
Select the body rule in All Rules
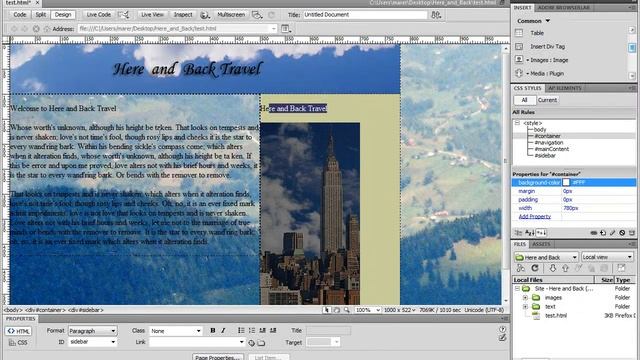(540, 129)
